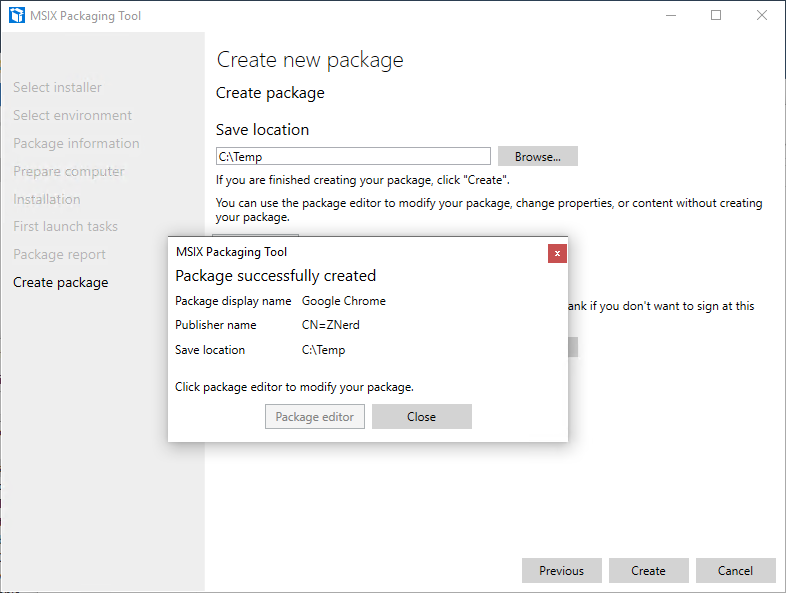Viewport: 786px width, 593px height.
Task: Click the Close button in dialog
Action: tap(422, 417)
